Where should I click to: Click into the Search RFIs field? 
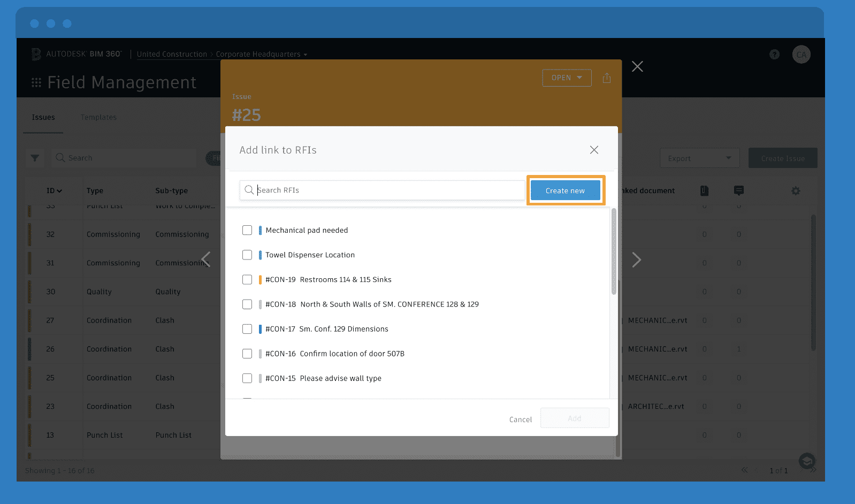coord(382,190)
